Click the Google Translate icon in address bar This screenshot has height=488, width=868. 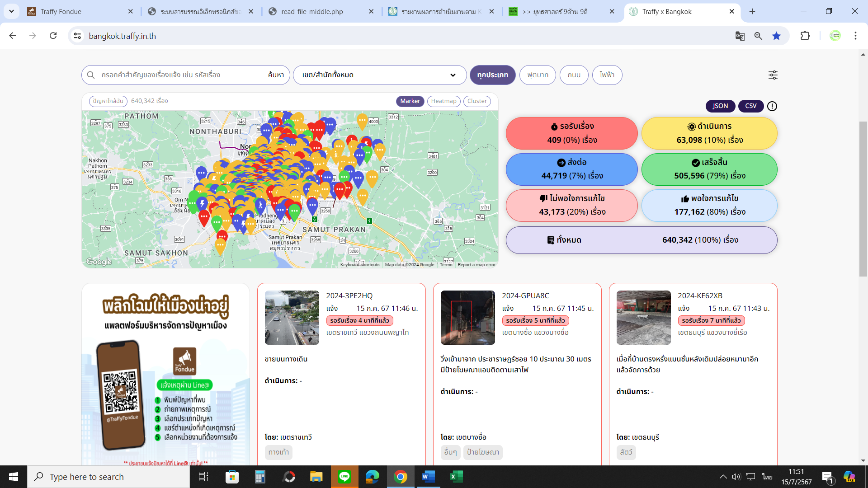[740, 36]
